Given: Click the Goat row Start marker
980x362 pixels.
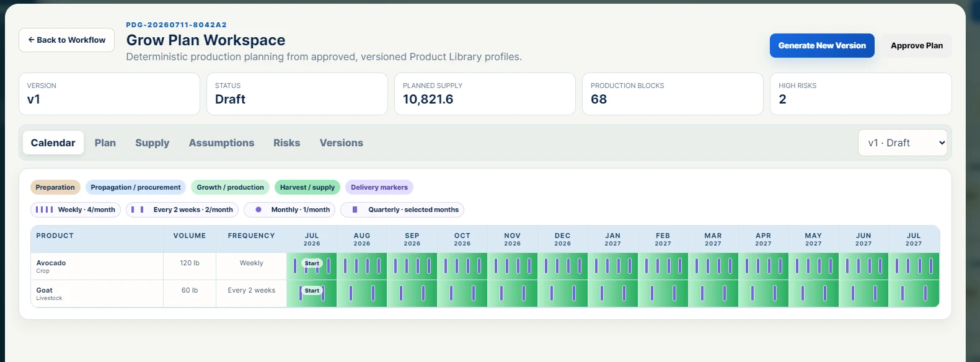Looking at the screenshot, I should coord(312,291).
